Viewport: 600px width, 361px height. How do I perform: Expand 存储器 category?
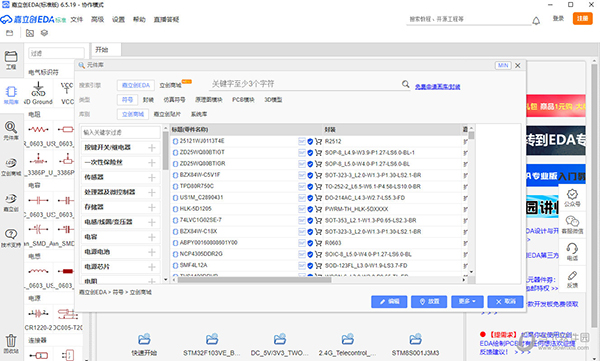152,207
